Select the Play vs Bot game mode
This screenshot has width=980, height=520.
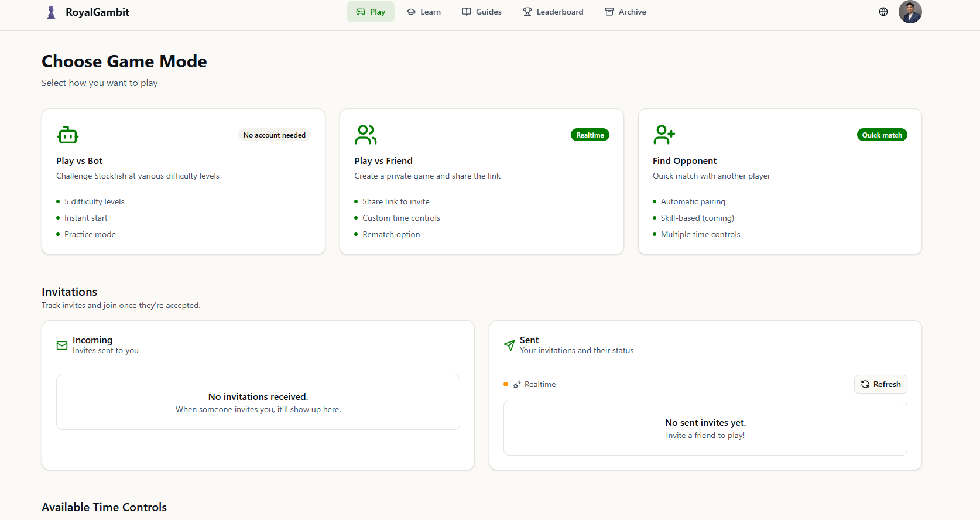pyautogui.click(x=183, y=182)
